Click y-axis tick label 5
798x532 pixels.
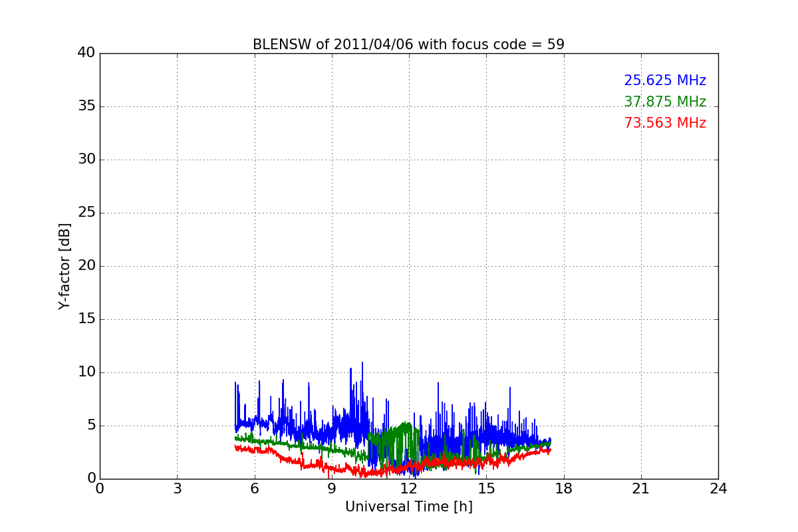click(91, 426)
